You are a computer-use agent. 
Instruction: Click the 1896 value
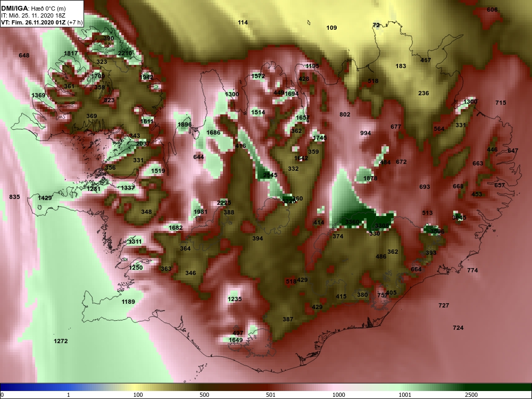[185, 124]
